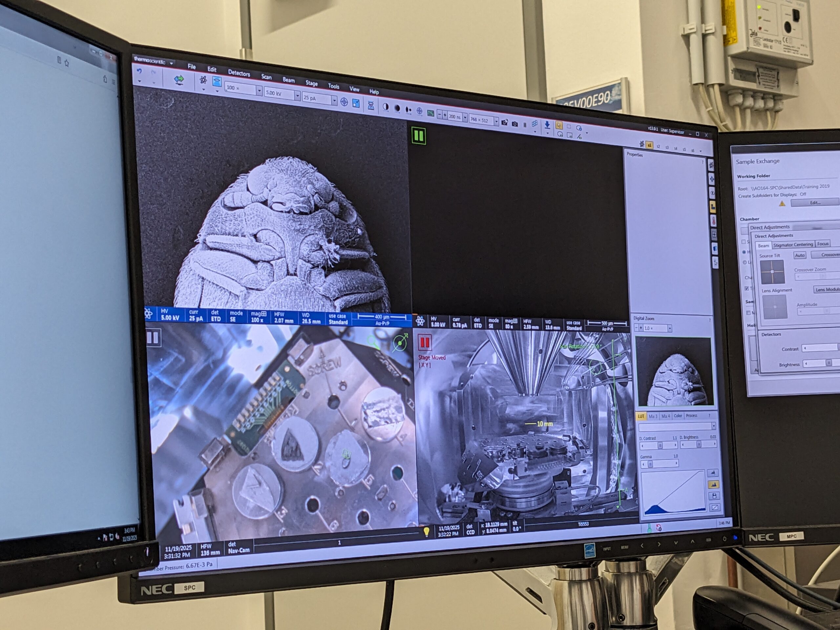Switch to the Color tab

[678, 416]
